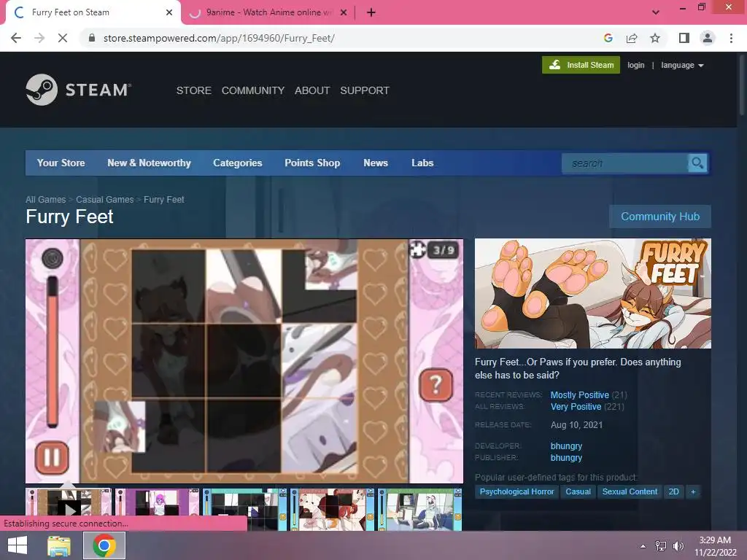Click the share page icon
This screenshot has height=560, width=747.
632,38
